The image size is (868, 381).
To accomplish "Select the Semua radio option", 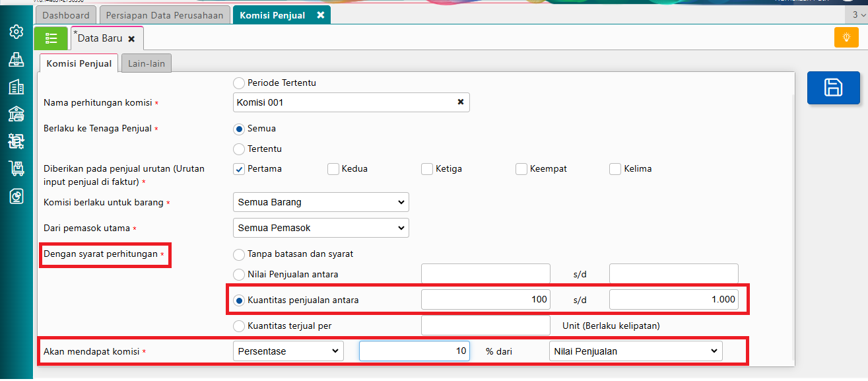I will (239, 129).
